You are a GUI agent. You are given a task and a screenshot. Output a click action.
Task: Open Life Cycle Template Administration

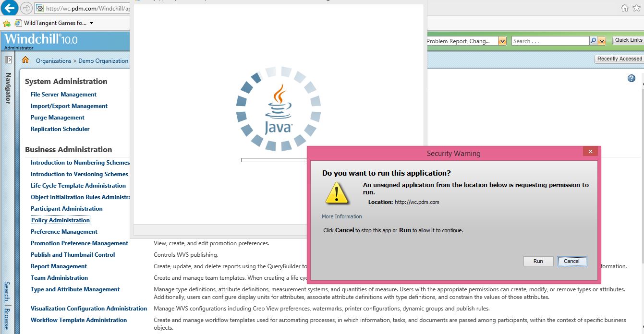[78, 186]
